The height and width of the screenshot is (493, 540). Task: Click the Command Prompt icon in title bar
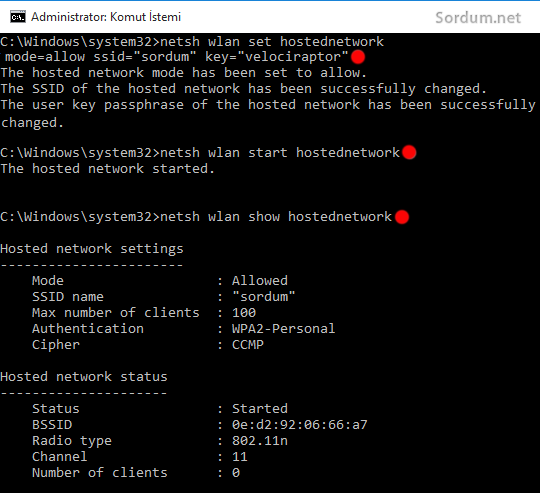[18, 17]
